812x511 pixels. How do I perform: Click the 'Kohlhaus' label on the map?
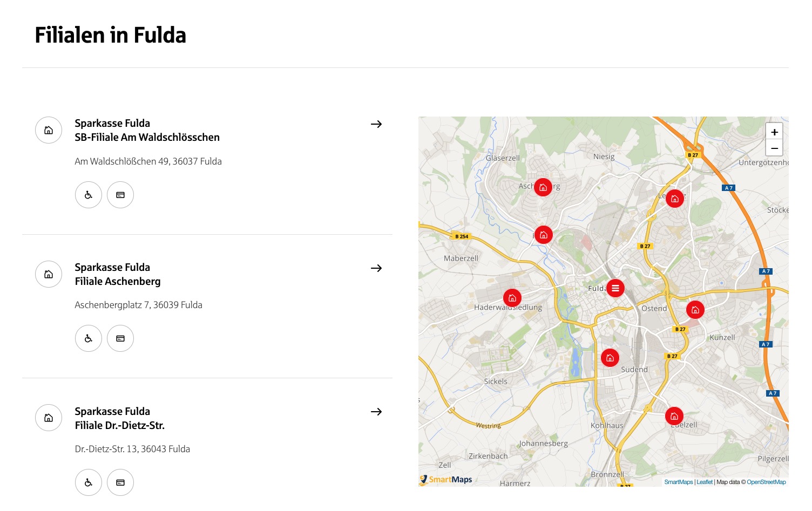(x=607, y=425)
